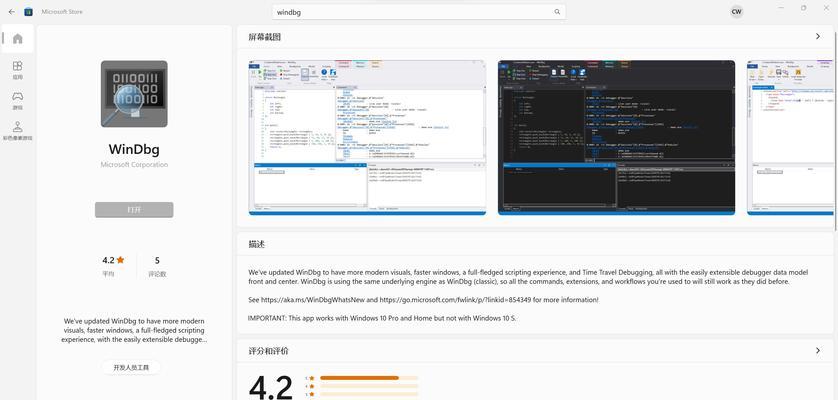Screen dimensions: 838x400
Task: Click the 4-star rating bar
Action: (369, 386)
